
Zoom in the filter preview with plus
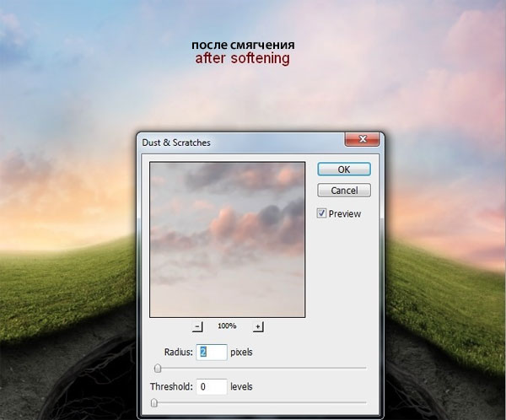coord(258,326)
